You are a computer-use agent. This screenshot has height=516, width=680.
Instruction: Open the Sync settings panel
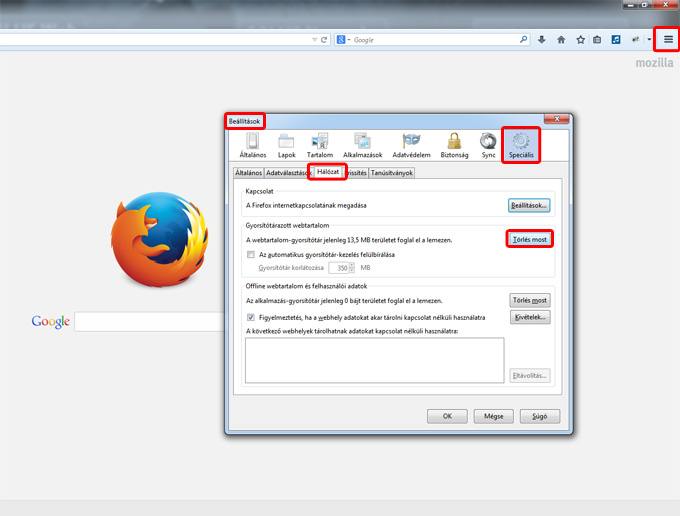[488, 146]
